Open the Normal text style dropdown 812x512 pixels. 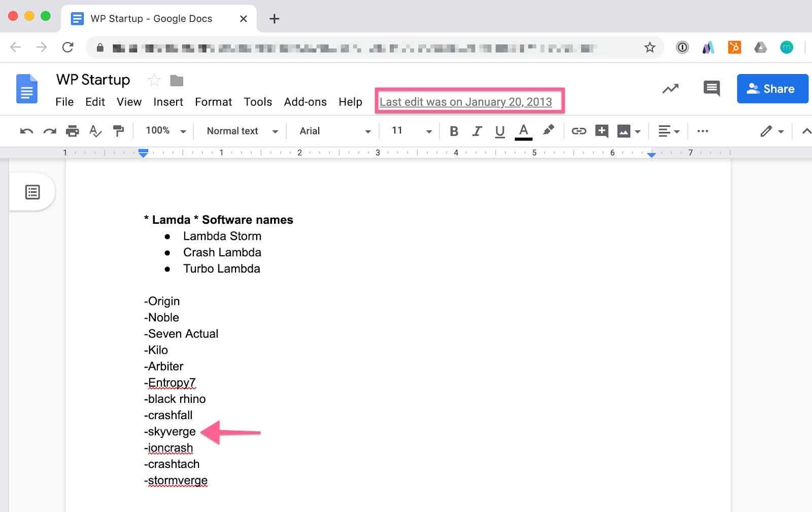243,131
